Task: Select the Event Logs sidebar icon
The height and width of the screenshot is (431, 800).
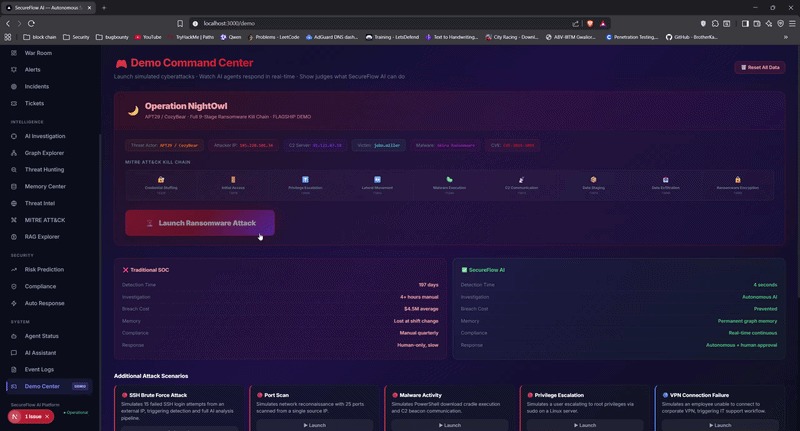Action: point(14,370)
